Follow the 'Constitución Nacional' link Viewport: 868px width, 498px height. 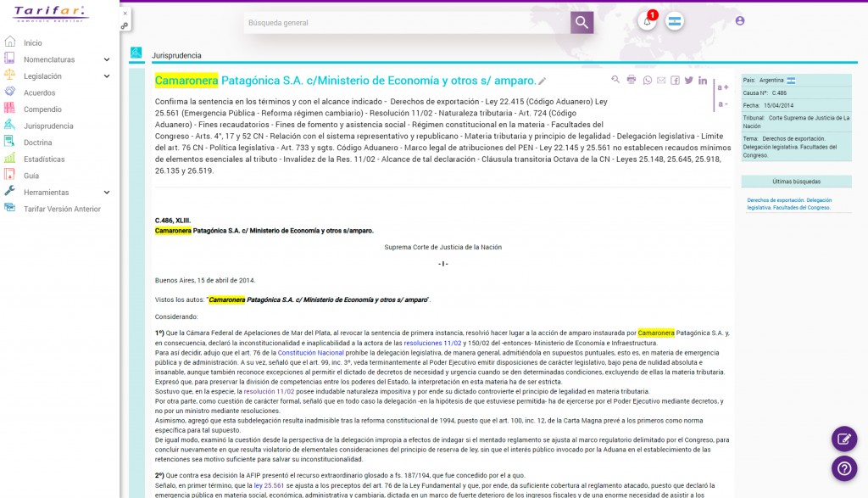click(310, 352)
